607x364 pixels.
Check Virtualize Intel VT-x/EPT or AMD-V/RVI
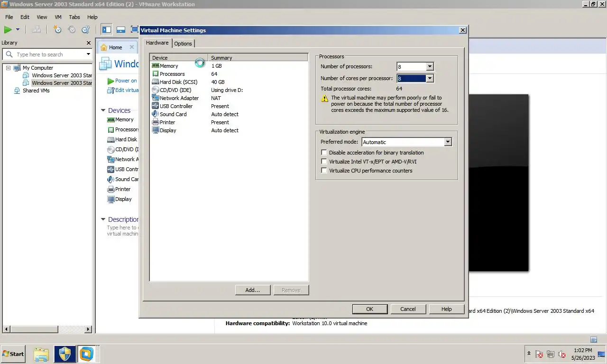(324, 162)
